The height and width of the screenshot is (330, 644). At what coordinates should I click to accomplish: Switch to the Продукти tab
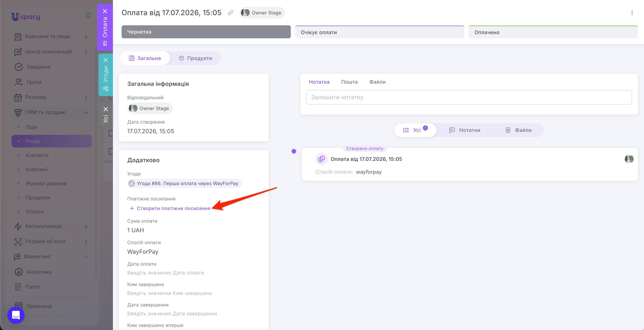(195, 58)
